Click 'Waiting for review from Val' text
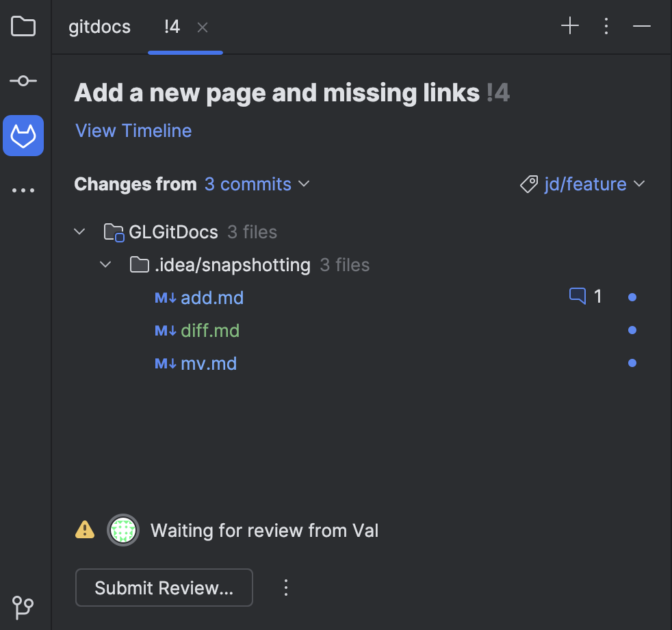The height and width of the screenshot is (630, 672). coord(264,531)
